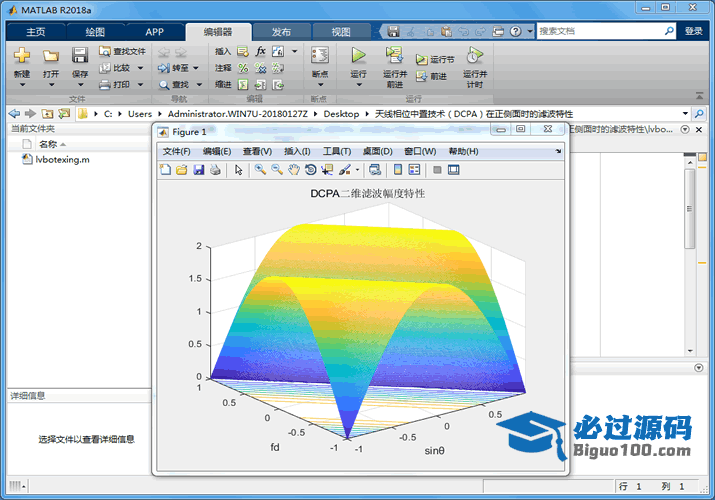Click Figure 1 New Figure icon
Screen dimensions: 715x500
pos(165,170)
